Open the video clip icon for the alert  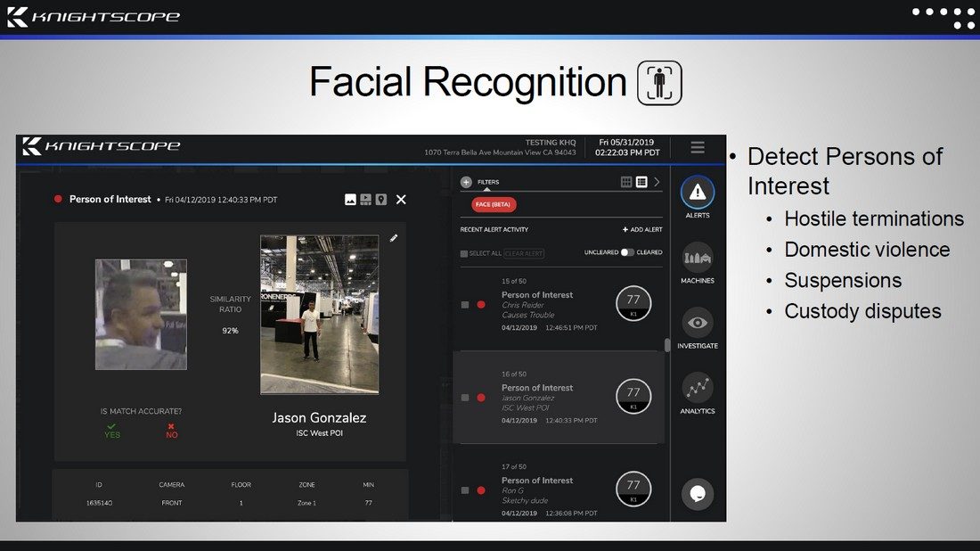(365, 200)
